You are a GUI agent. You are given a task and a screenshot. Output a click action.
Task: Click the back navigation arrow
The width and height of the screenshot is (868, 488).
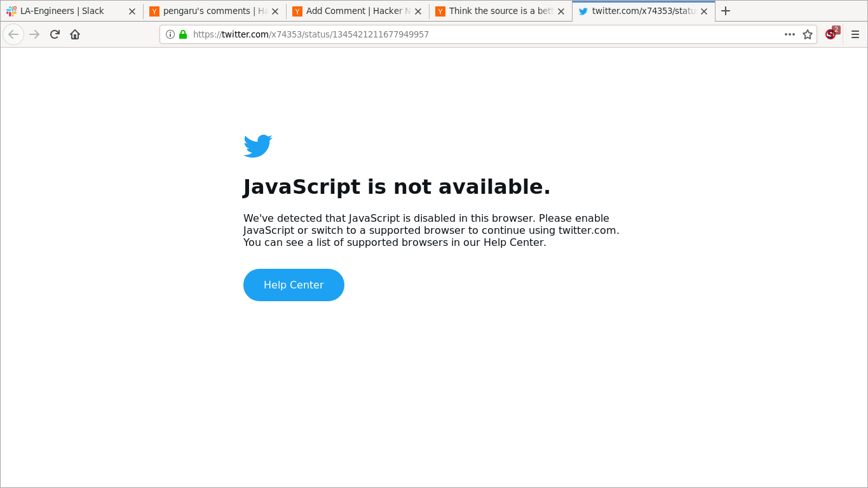(13, 34)
